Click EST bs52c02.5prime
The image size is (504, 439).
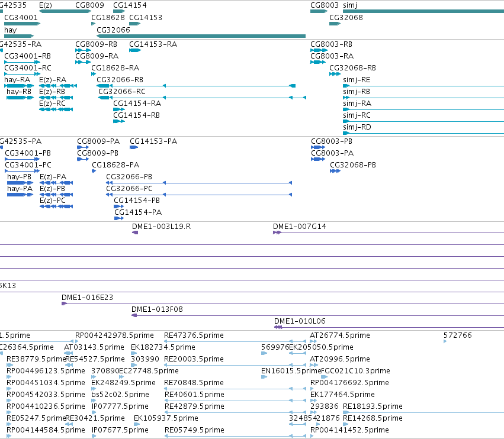120,395
